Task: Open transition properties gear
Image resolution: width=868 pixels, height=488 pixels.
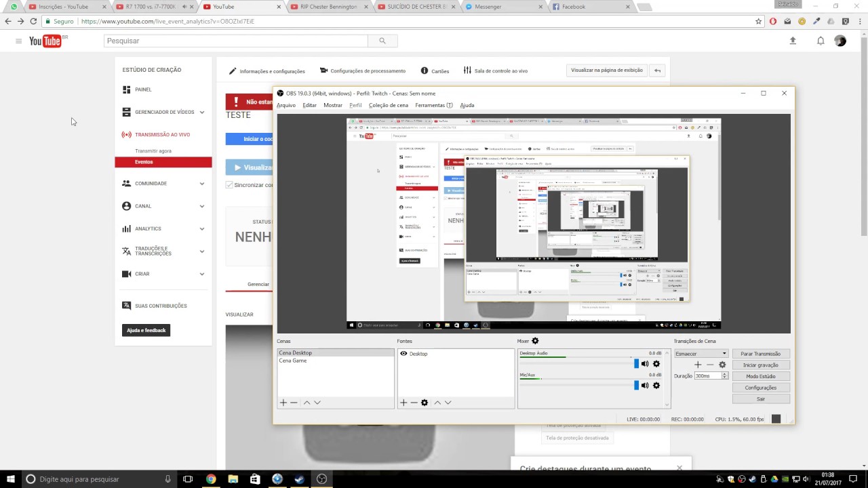Action: [x=722, y=365]
